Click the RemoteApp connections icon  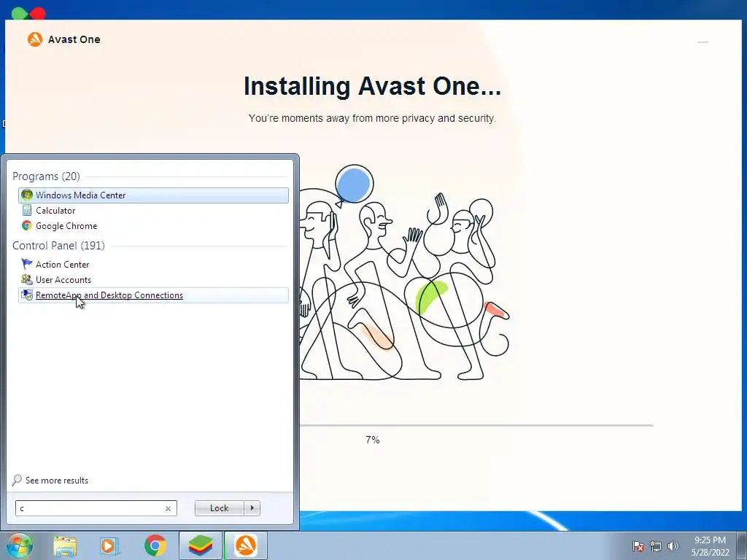(x=27, y=295)
